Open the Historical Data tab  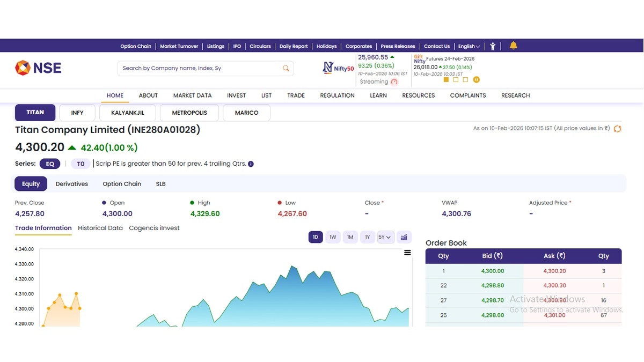[x=100, y=228]
